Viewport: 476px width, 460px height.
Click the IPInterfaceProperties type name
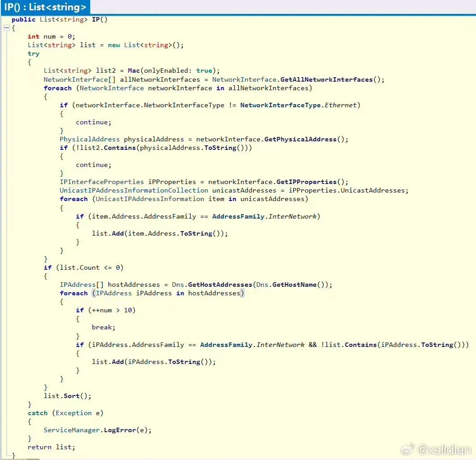click(x=102, y=182)
